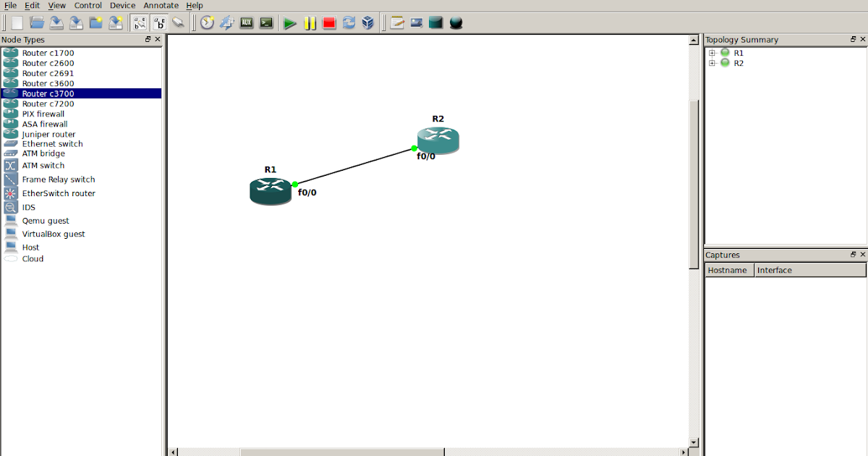Stop all devices using the red stop icon
The image size is (868, 456).
pyautogui.click(x=328, y=22)
